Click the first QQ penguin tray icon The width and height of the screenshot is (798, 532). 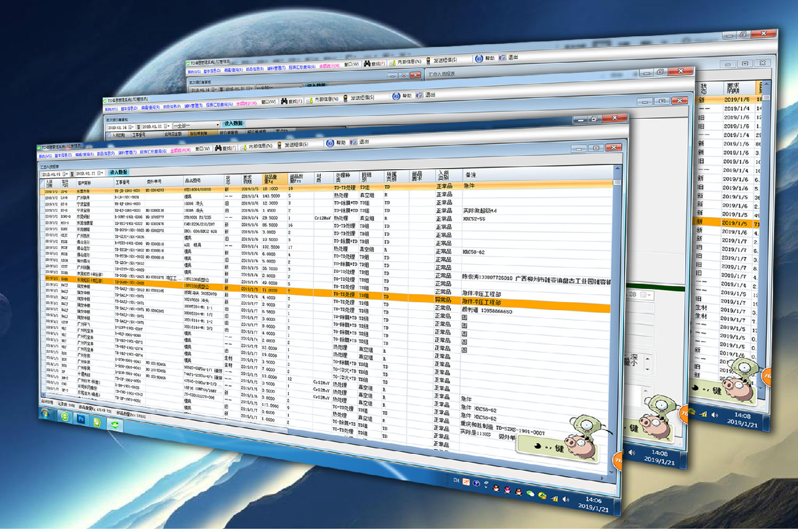pyautogui.click(x=496, y=488)
